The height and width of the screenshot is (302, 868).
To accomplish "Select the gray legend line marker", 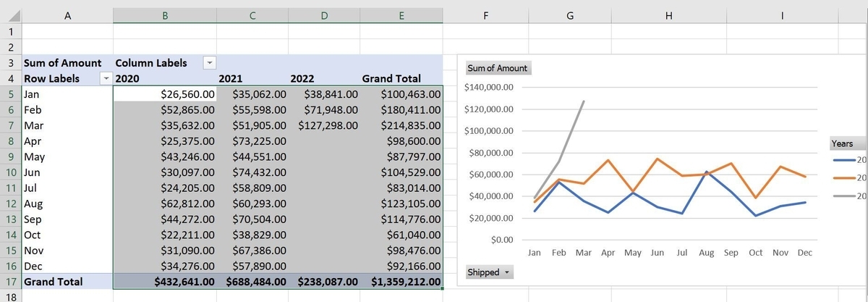I will 845,196.
